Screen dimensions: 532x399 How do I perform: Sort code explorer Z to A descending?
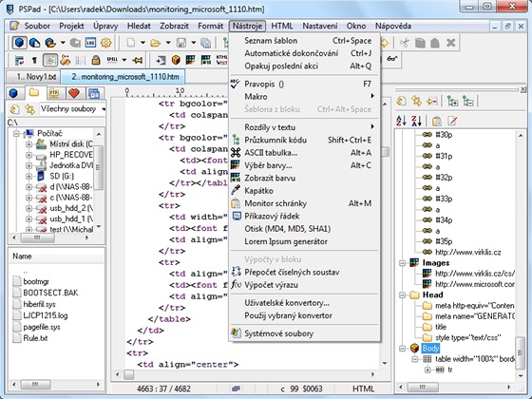[416, 121]
